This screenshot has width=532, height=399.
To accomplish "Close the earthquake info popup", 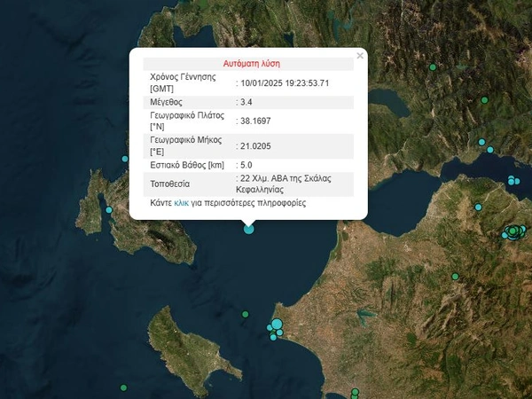I will (360, 56).
